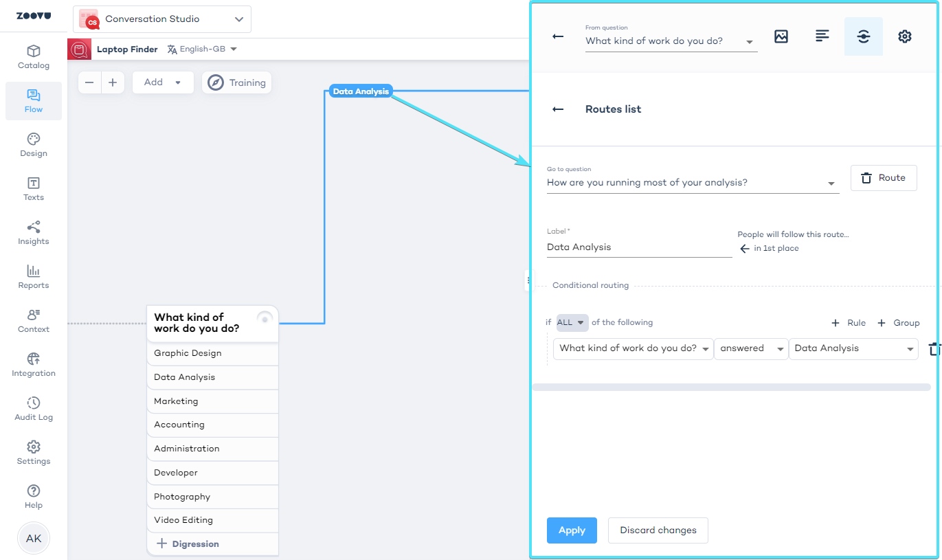The height and width of the screenshot is (560, 942).
Task: Open question settings with the gear icon
Action: click(x=904, y=36)
